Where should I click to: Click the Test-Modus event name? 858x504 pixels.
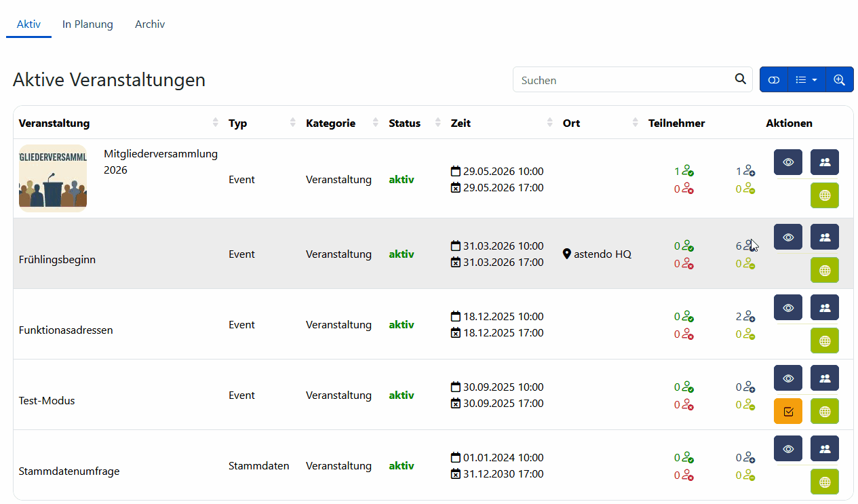tap(47, 401)
